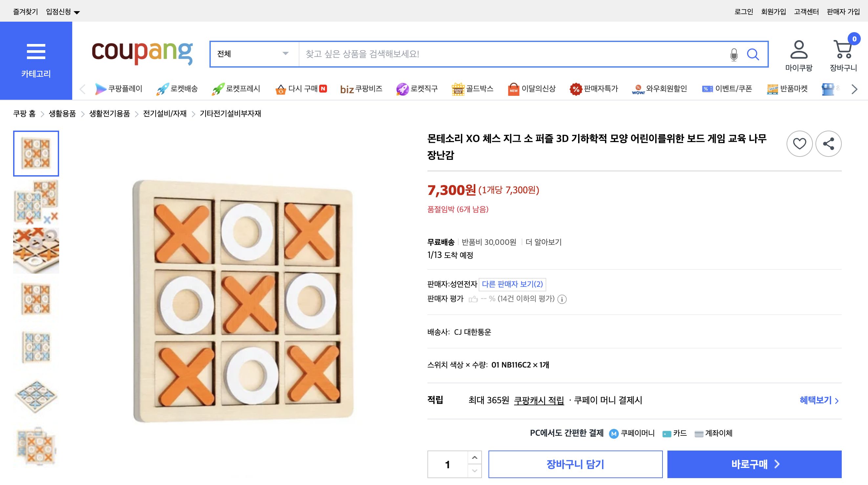Open the 카테고리 hamburger menu
The height and width of the screenshot is (485, 868).
pyautogui.click(x=36, y=52)
